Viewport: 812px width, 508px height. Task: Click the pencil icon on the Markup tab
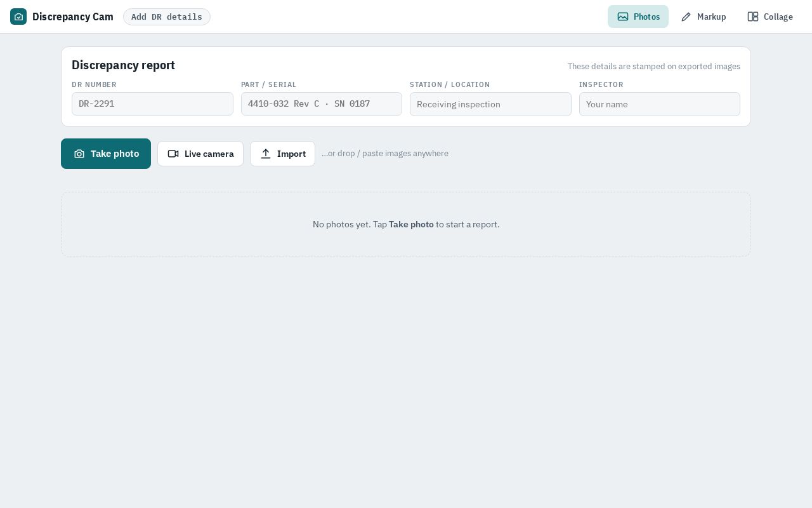(686, 17)
